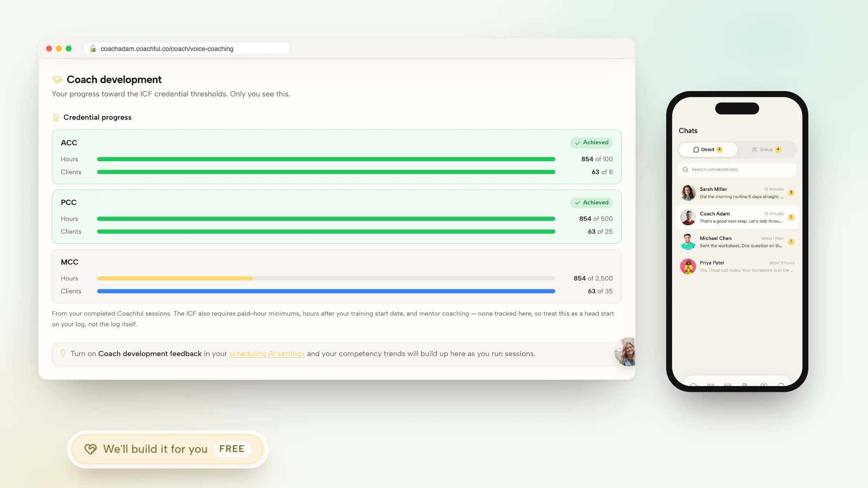Switch to the Group chats tab
The height and width of the screenshot is (488, 868).
click(766, 150)
